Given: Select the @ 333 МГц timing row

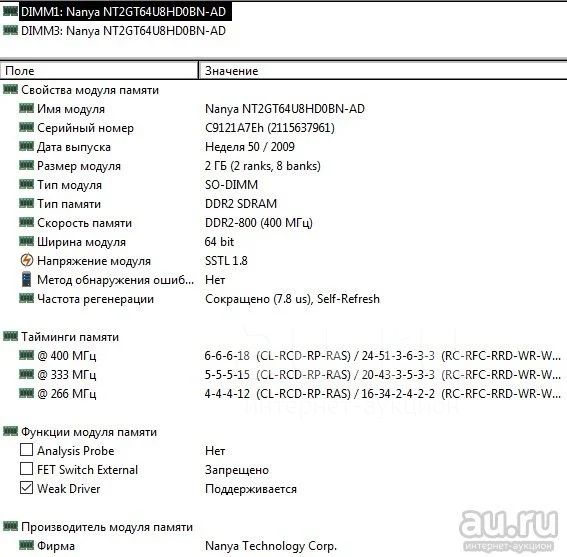Looking at the screenshot, I should [x=284, y=375].
